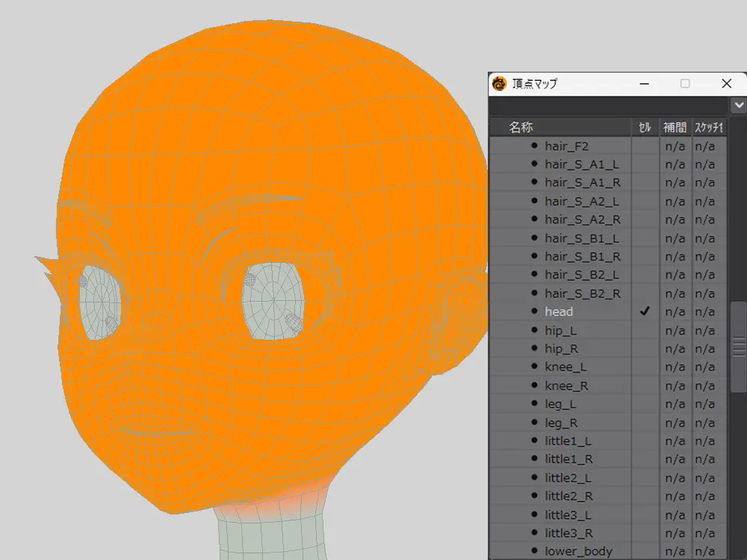The height and width of the screenshot is (560, 747).
Task: Uncheck the checkmark on the head row
Action: [645, 311]
